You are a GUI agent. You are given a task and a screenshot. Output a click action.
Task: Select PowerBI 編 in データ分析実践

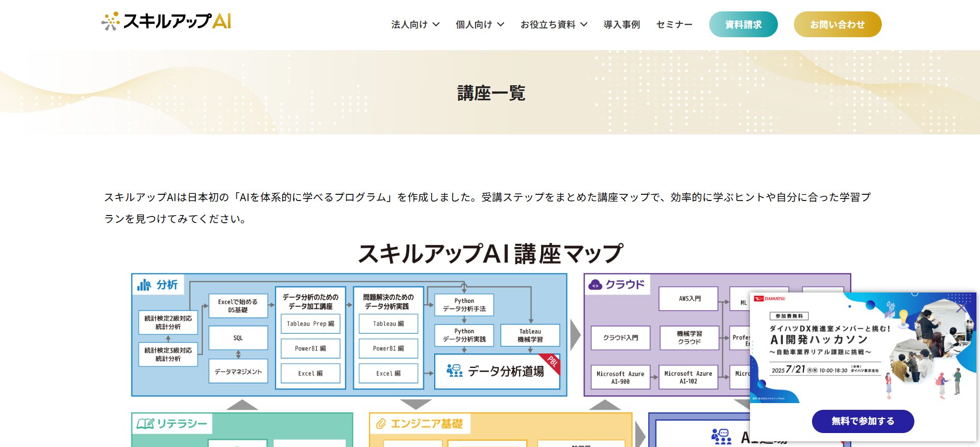coord(389,349)
